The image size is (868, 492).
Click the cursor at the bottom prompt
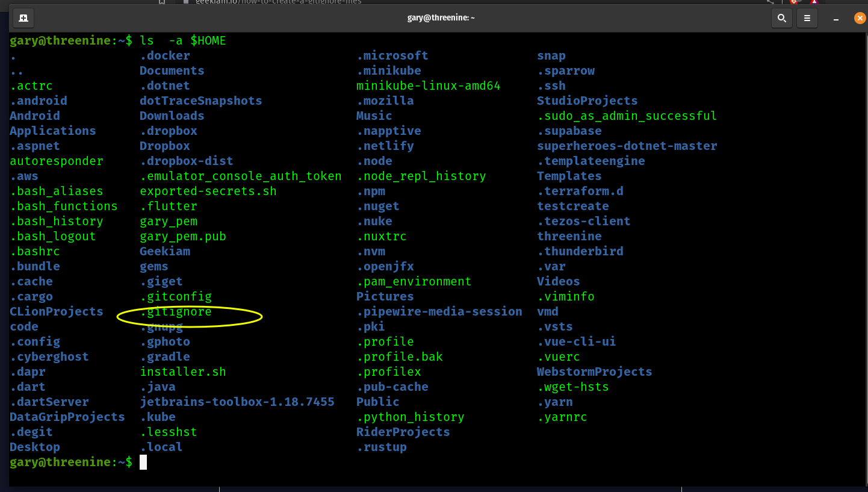click(x=143, y=462)
